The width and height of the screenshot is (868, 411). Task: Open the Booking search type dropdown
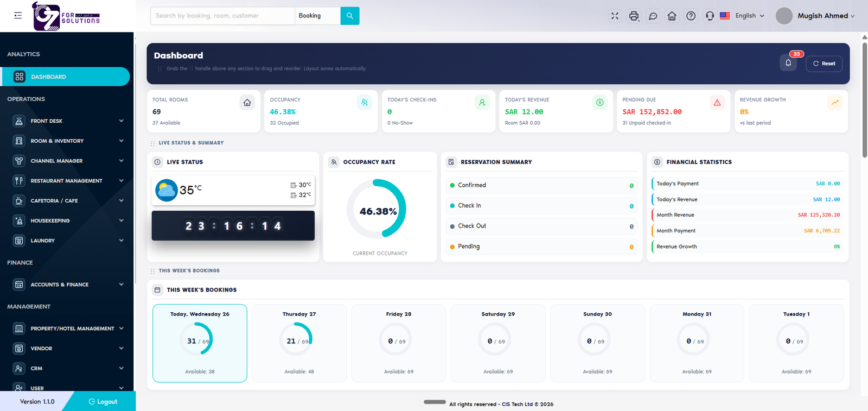[317, 16]
